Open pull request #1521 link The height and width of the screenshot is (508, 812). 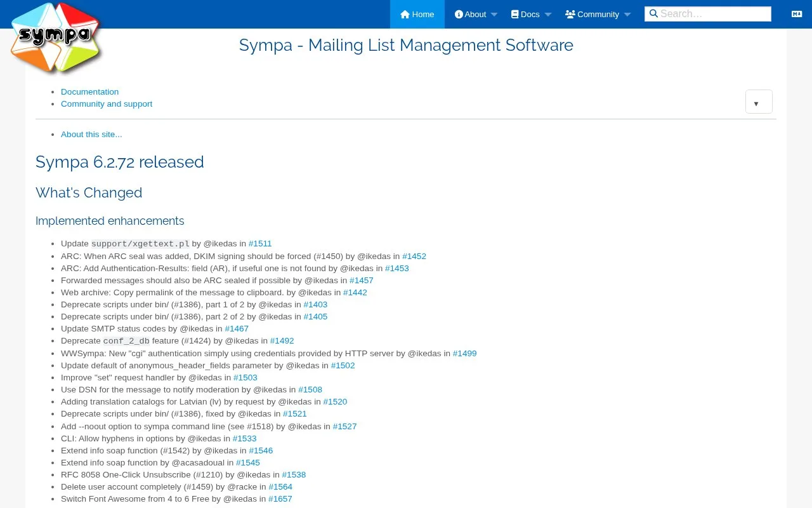point(295,414)
